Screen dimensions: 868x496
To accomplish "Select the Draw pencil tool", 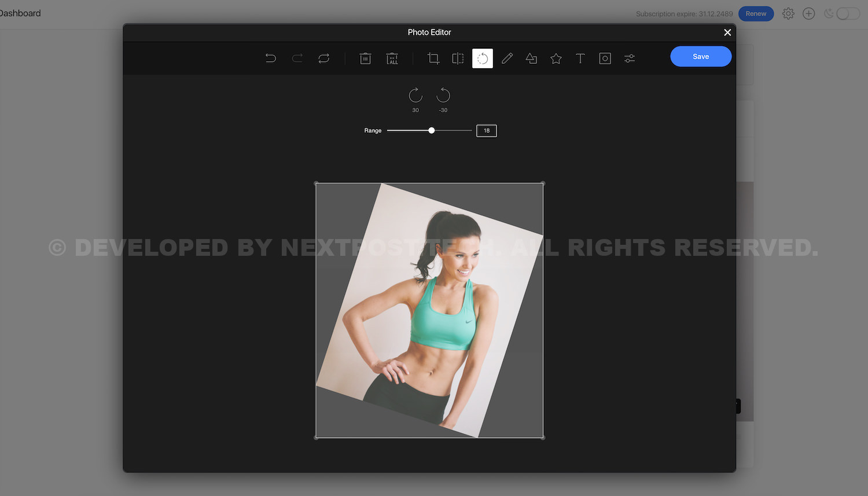I will pyautogui.click(x=507, y=58).
